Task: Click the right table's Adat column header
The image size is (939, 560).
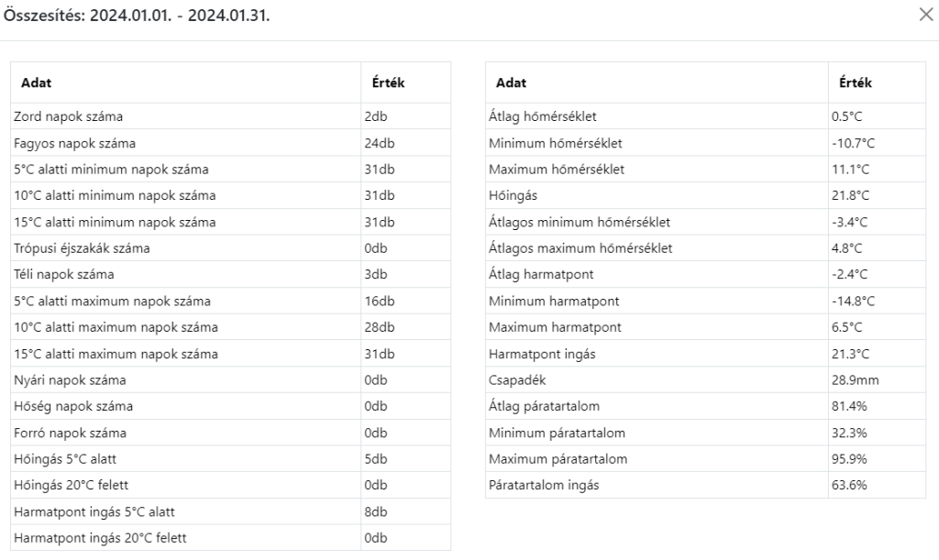Action: [511, 82]
